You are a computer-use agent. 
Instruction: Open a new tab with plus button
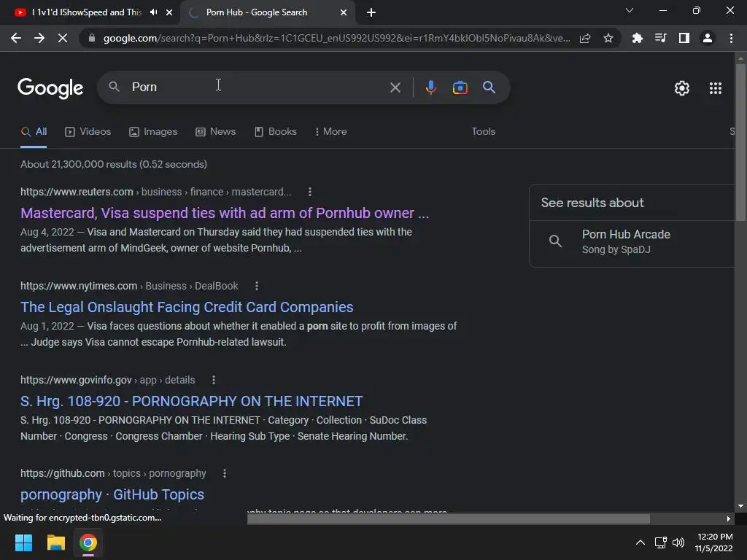(x=371, y=12)
